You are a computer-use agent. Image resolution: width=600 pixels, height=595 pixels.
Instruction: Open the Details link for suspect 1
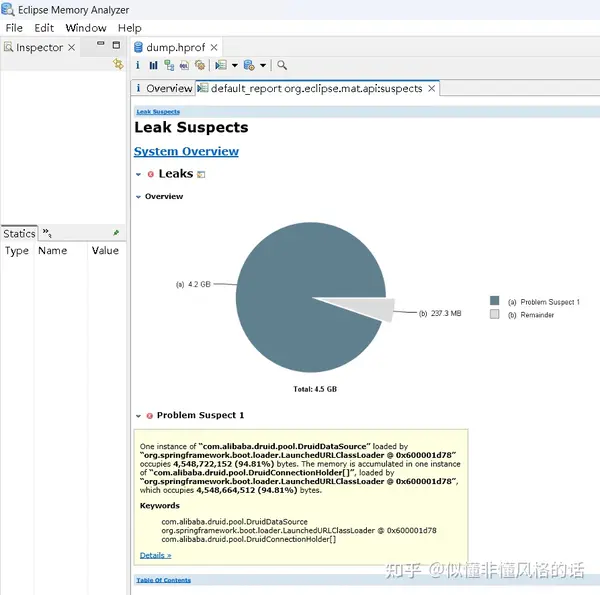(x=155, y=555)
